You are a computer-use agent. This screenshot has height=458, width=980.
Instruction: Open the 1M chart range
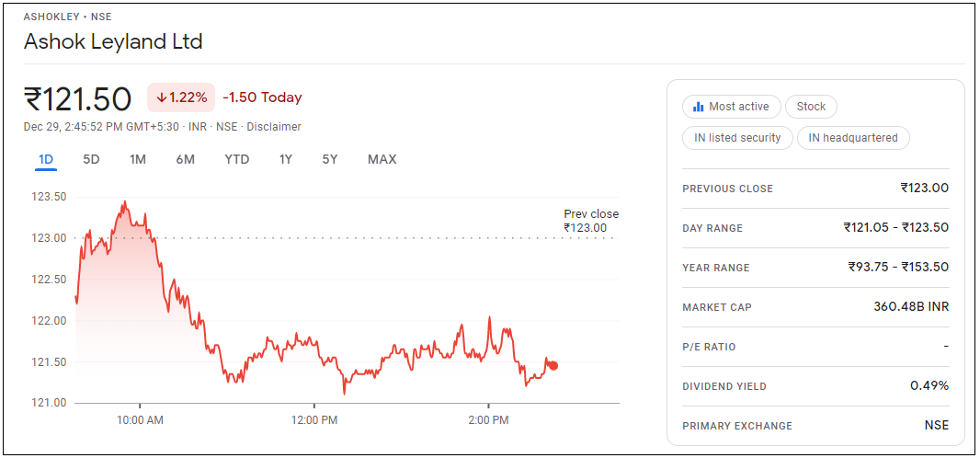coord(138,159)
